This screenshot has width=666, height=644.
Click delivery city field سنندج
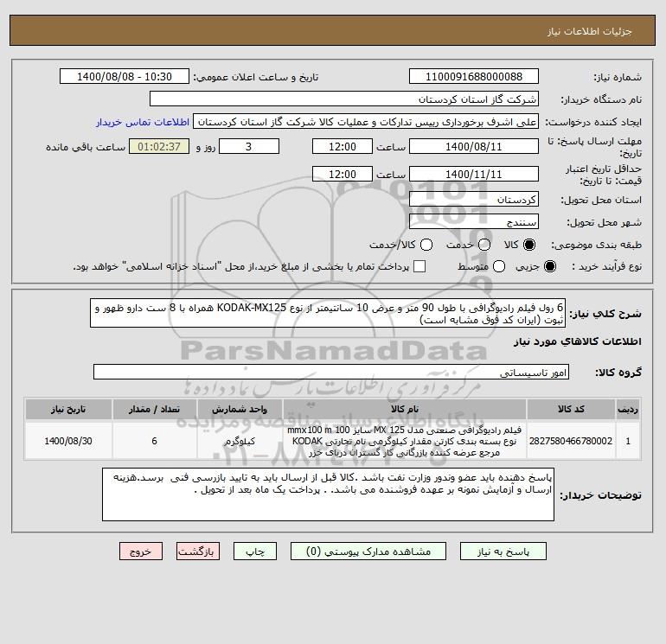(474, 221)
